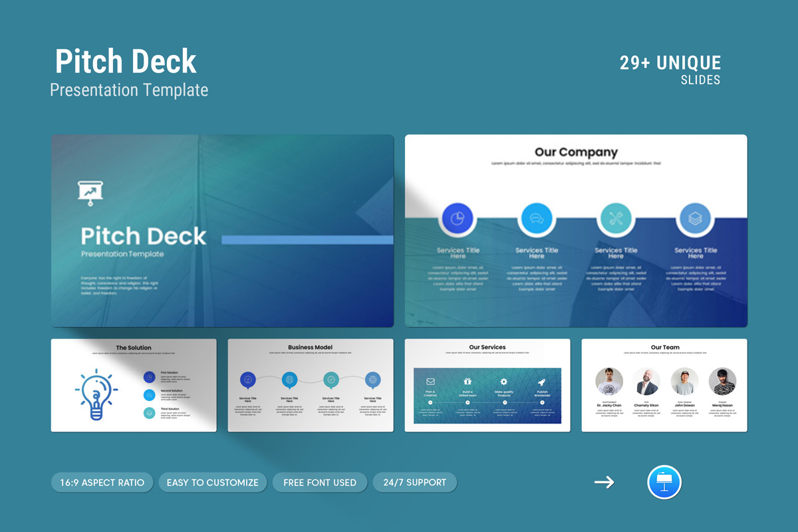
Task: Click the Presentation Template subtitle below the heading
Action: [129, 90]
